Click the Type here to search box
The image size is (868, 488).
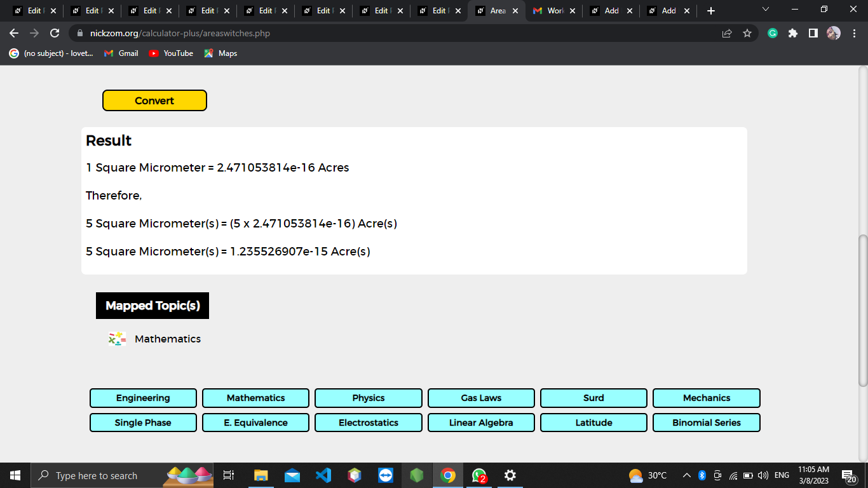[x=122, y=475]
